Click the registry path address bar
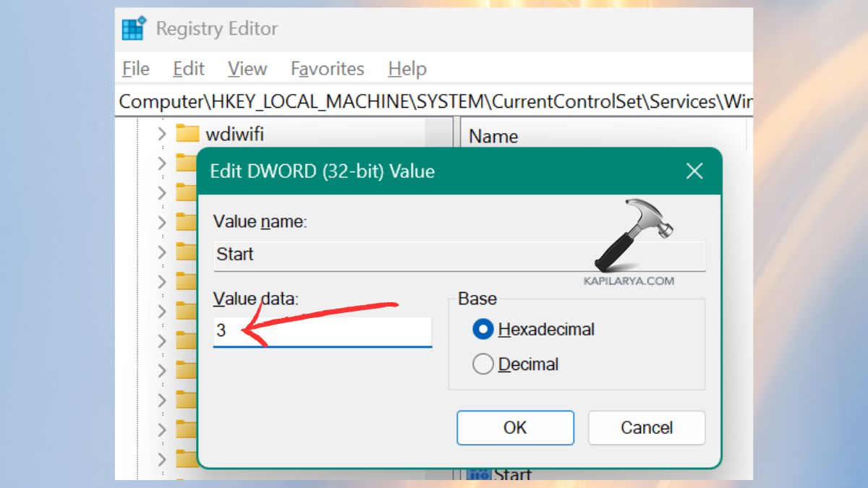This screenshot has height=488, width=868. [434, 101]
